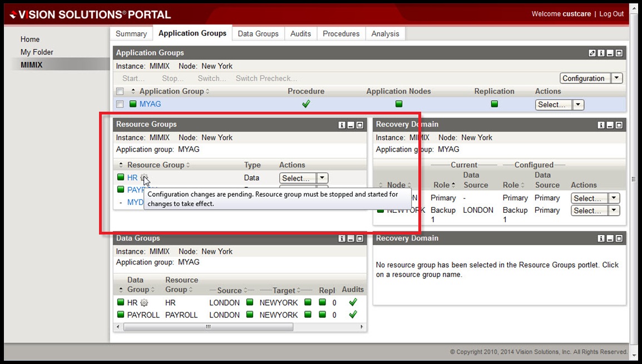Select My Folder in the left navigation

(37, 52)
